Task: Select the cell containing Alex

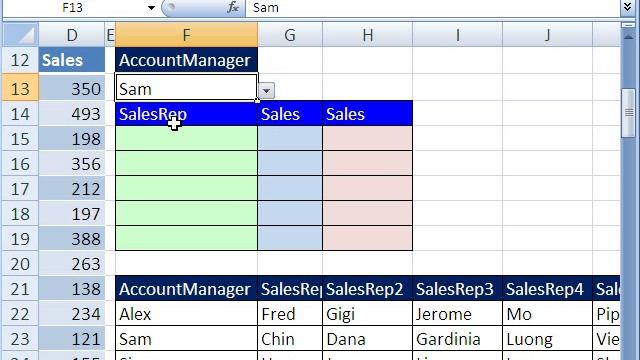Action: point(187,314)
